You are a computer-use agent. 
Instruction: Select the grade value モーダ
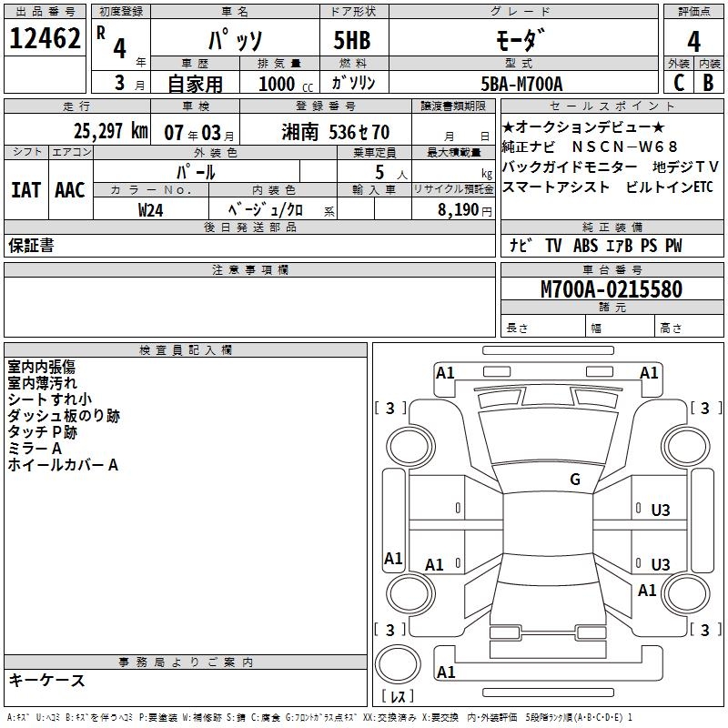click(521, 39)
